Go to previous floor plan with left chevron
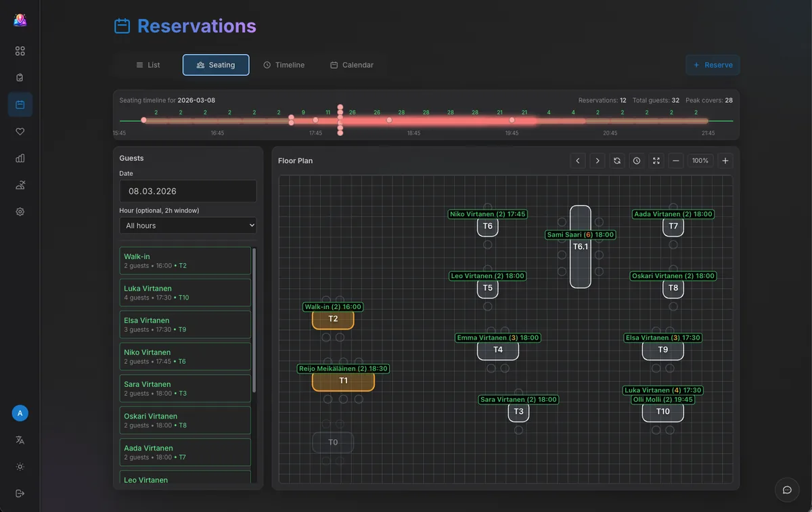 pyautogui.click(x=578, y=161)
